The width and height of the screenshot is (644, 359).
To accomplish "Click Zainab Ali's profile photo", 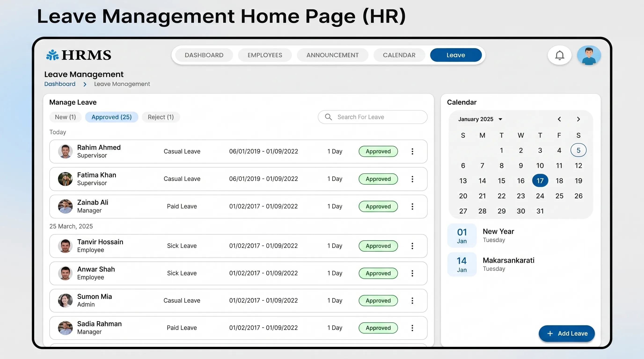I will (x=65, y=206).
